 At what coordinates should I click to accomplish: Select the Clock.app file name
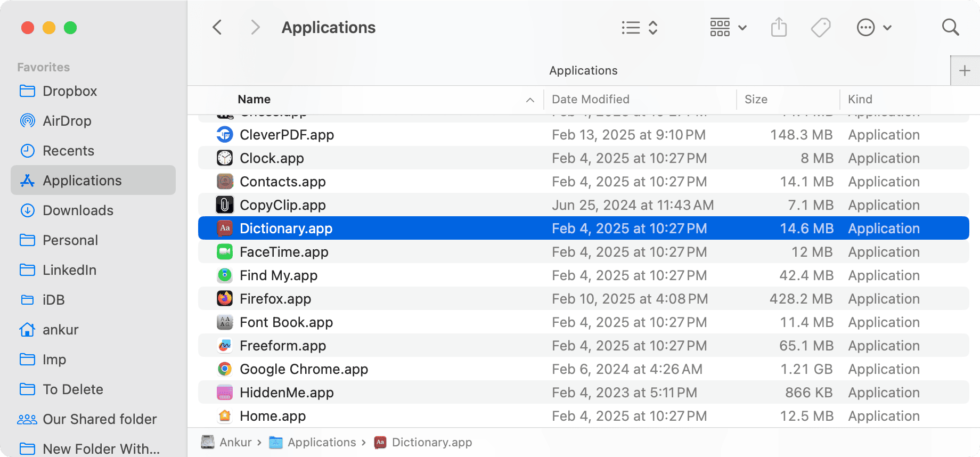[x=272, y=158]
